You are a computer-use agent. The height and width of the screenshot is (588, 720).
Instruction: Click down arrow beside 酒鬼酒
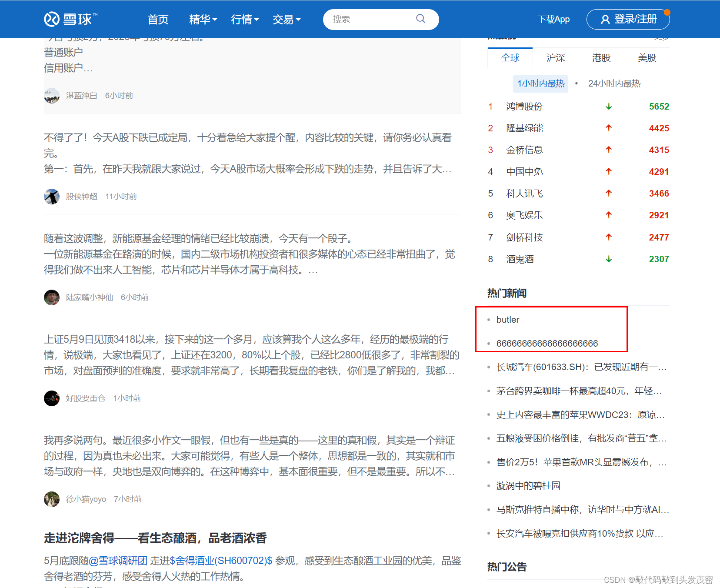click(x=609, y=259)
